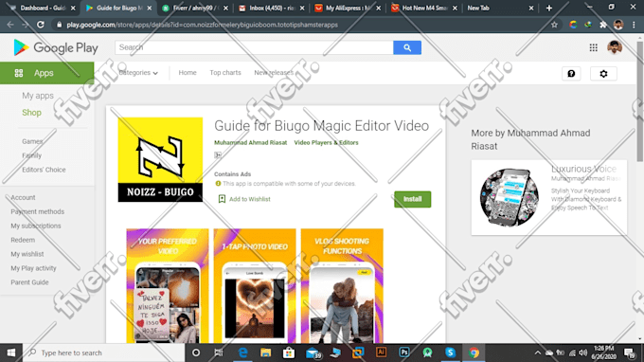Open Parent Guide

click(x=29, y=282)
